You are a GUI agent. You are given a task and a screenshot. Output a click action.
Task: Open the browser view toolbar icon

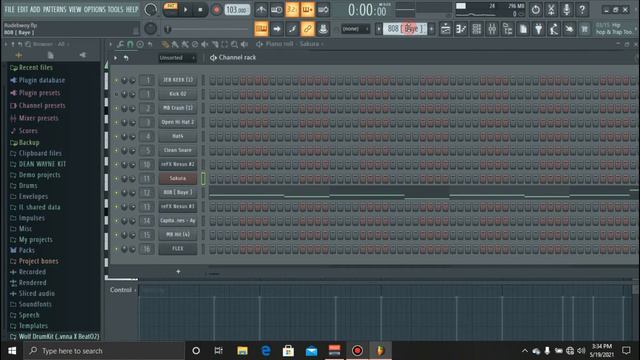click(x=508, y=29)
